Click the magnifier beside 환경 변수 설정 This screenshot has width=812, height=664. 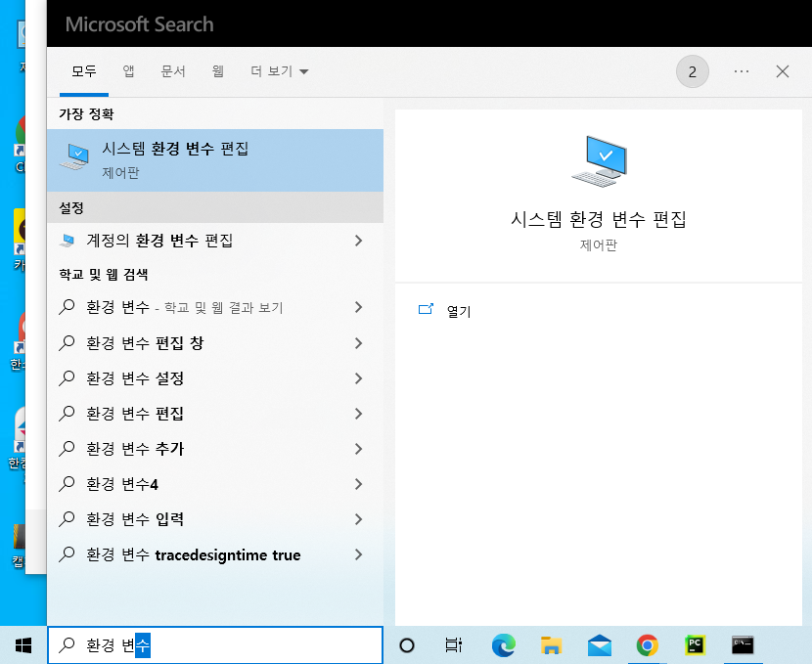[67, 378]
